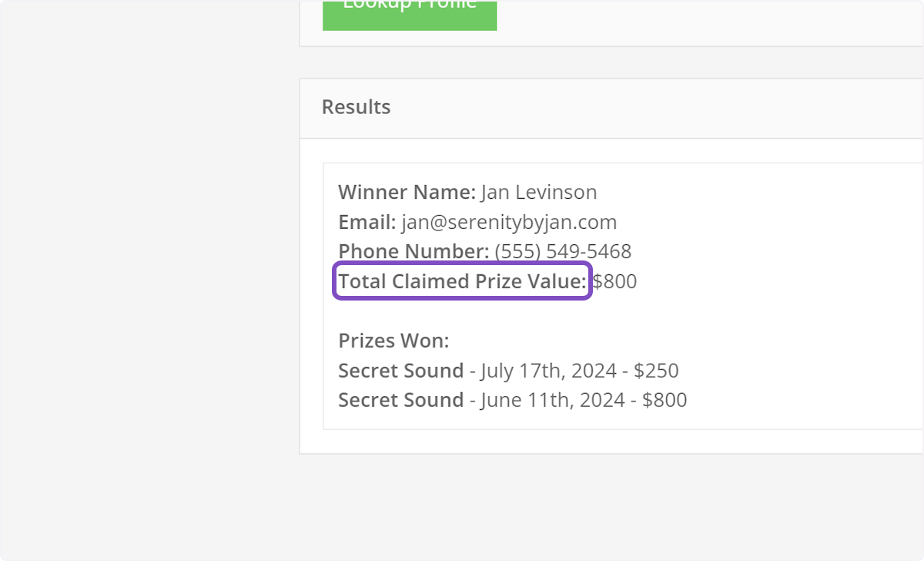This screenshot has height=561, width=924.
Task: Click the Winner Name label
Action: point(407,192)
